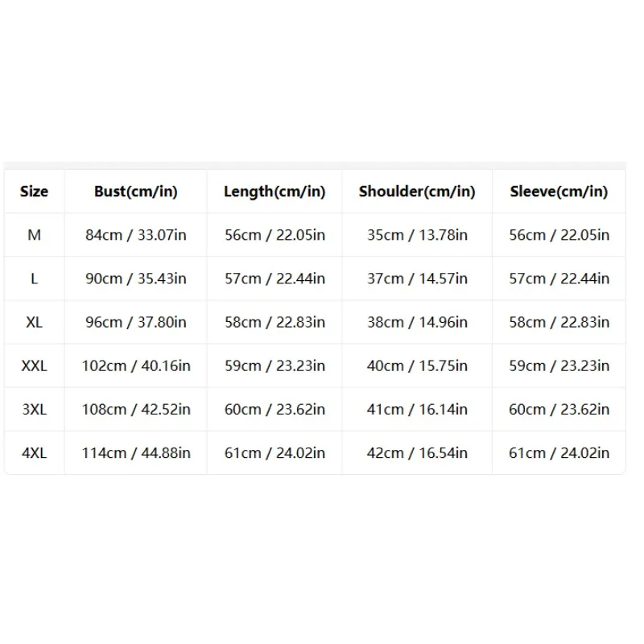Screen dimensions: 644x644
Task: Select the Shoulder(cm/in) column header
Action: (417, 192)
